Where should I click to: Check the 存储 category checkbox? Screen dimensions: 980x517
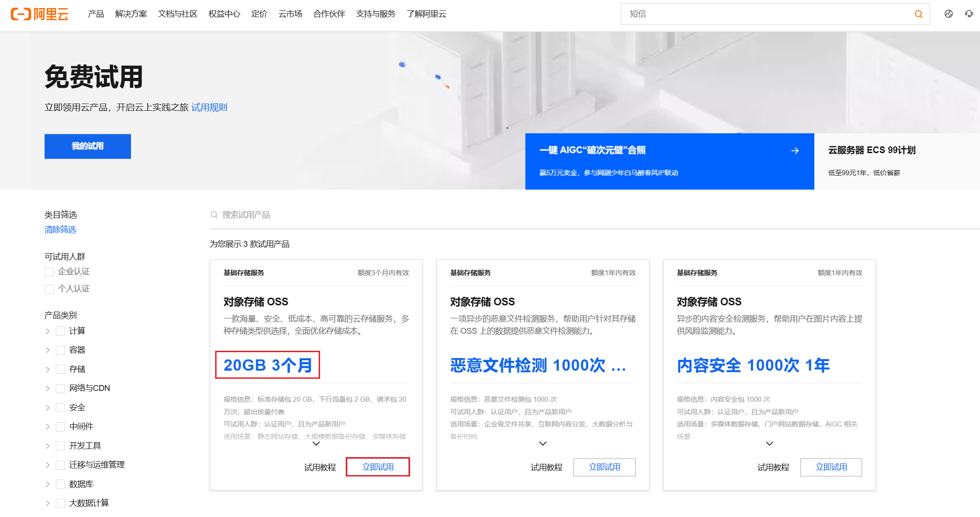point(60,369)
